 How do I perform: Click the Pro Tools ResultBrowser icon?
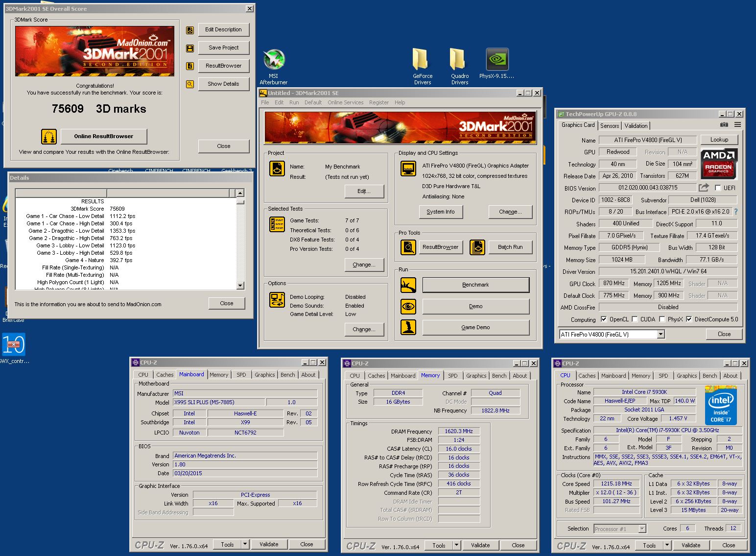408,247
